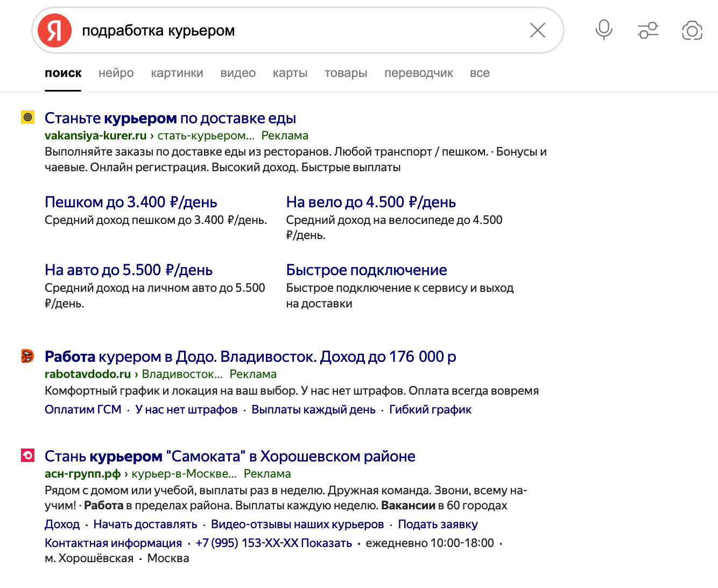Start voice search via microphone icon

(x=604, y=30)
